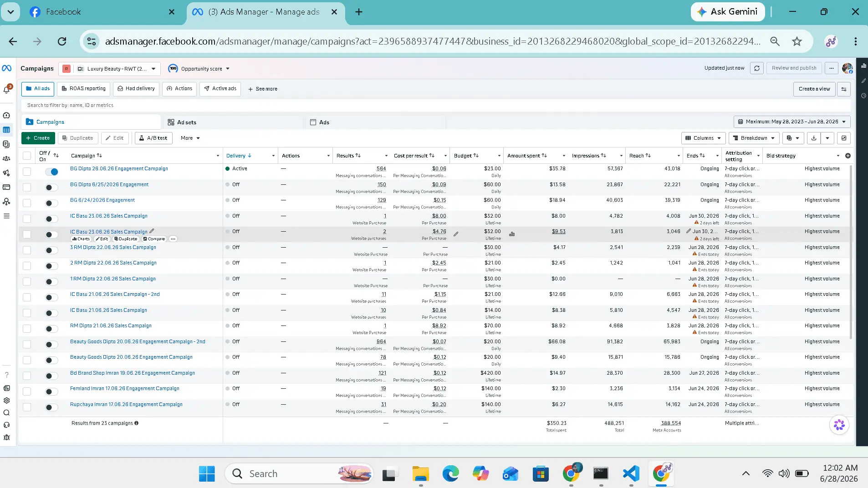The image size is (868, 488).
Task: Open the Windows Start menu
Action: (207, 474)
